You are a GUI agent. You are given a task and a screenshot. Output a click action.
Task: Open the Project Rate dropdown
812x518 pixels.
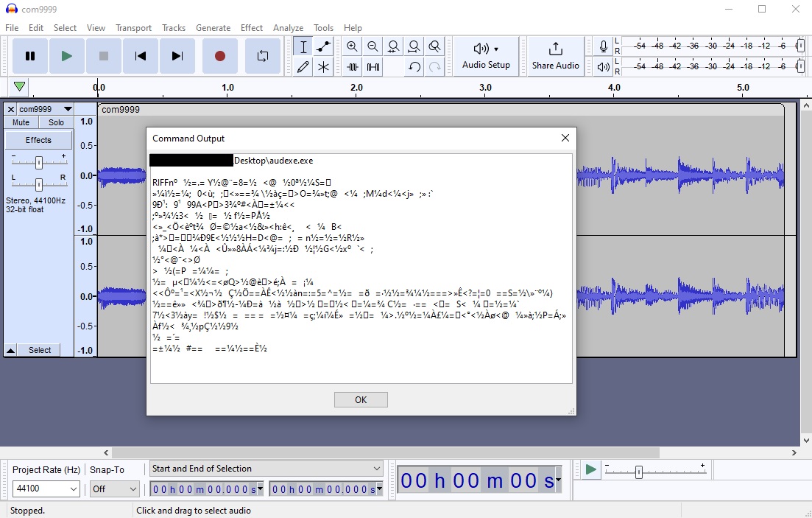click(46, 489)
